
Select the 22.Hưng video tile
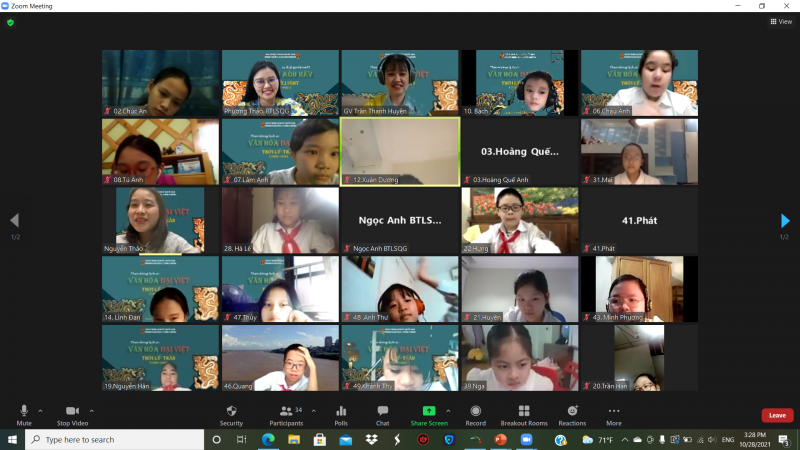(x=520, y=220)
